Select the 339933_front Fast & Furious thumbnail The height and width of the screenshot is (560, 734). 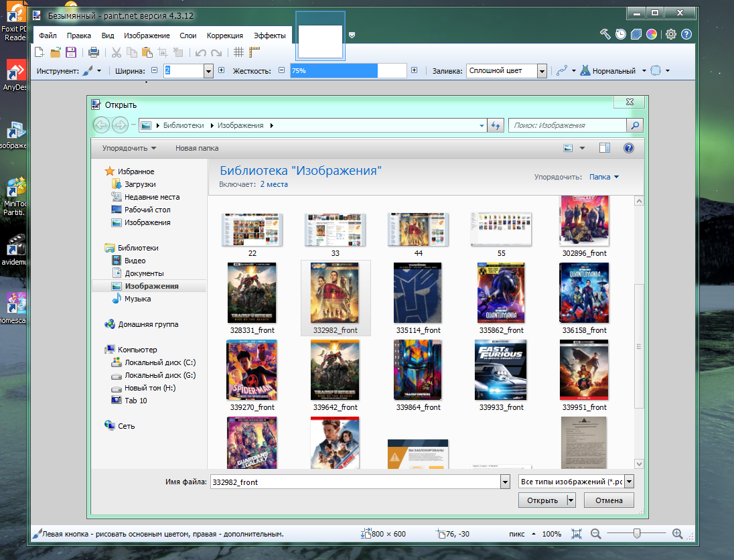[501, 370]
